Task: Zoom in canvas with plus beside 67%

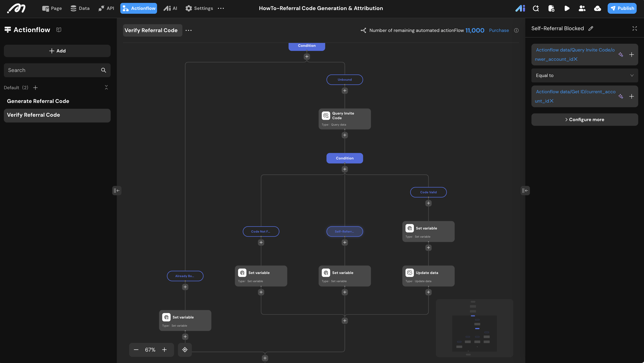Action: (164, 349)
